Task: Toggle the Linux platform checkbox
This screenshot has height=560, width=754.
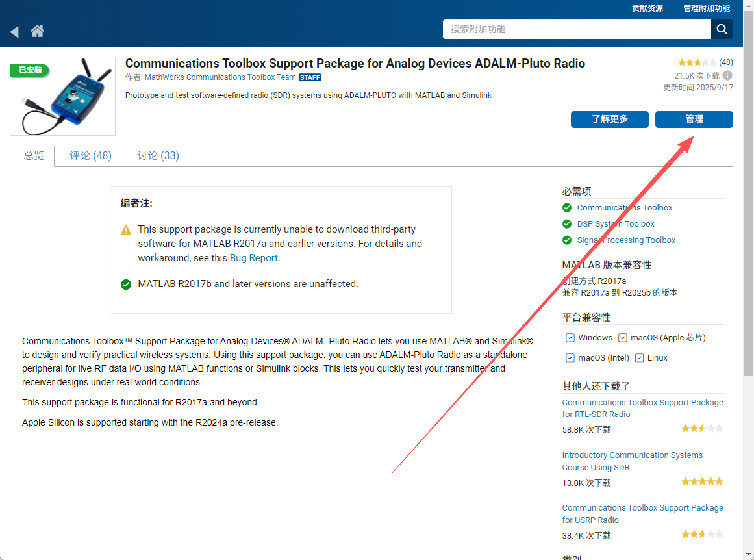Action: 639,358
